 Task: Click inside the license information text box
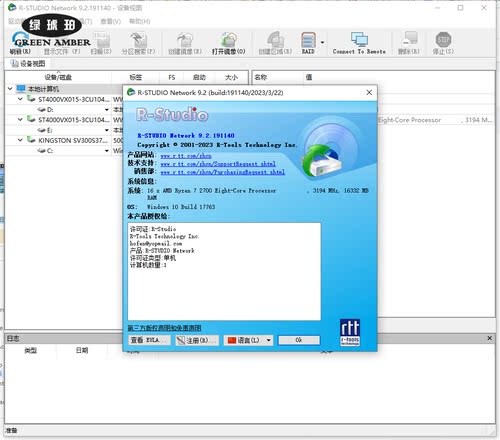(x=224, y=271)
